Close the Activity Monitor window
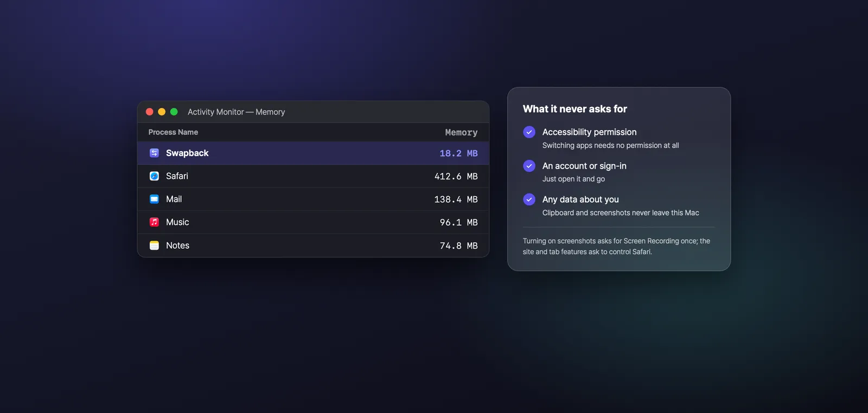 (x=150, y=112)
